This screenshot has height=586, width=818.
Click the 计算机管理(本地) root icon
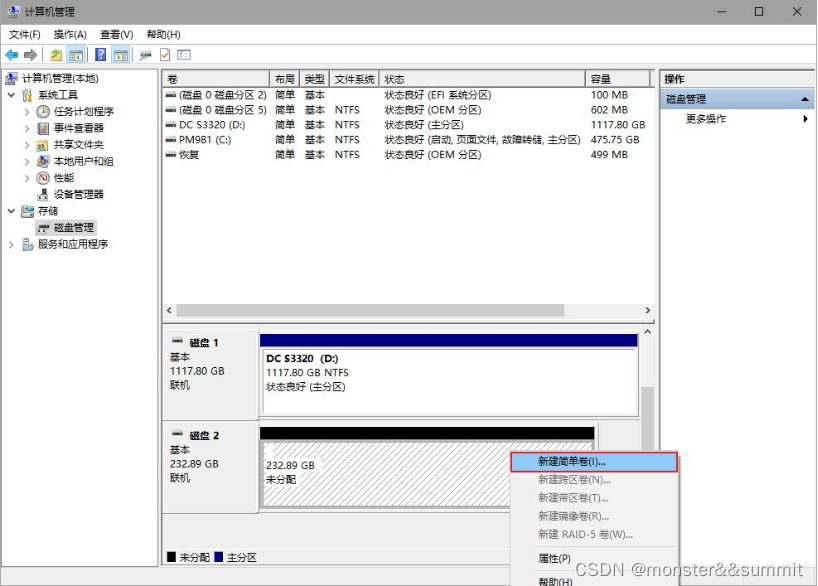(11, 79)
